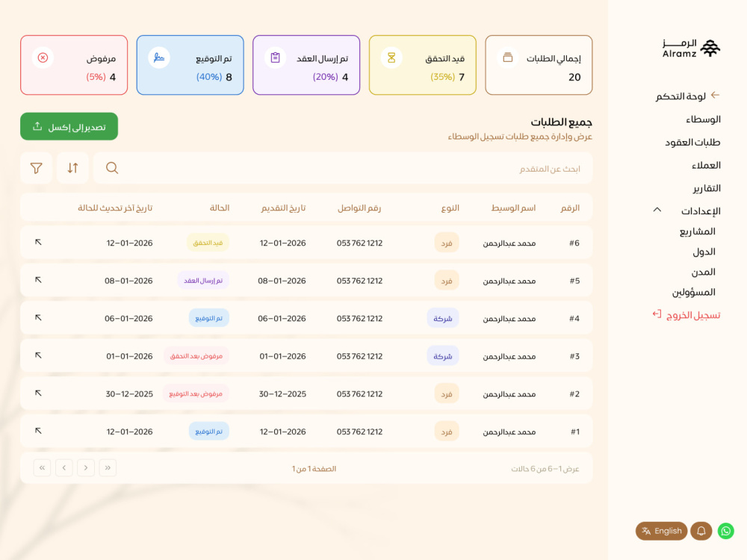
Task: Open لوحة التحكم dashboard
Action: click(681, 96)
